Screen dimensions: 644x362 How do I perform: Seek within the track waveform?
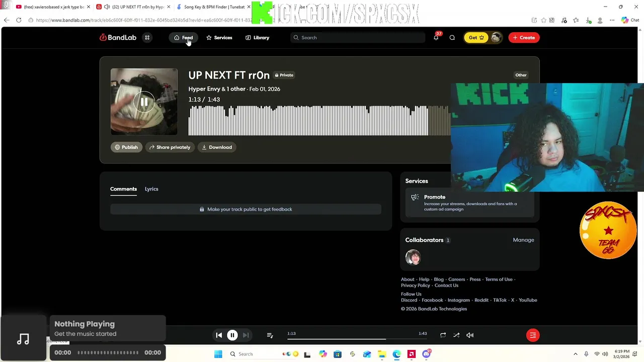pos(319,121)
